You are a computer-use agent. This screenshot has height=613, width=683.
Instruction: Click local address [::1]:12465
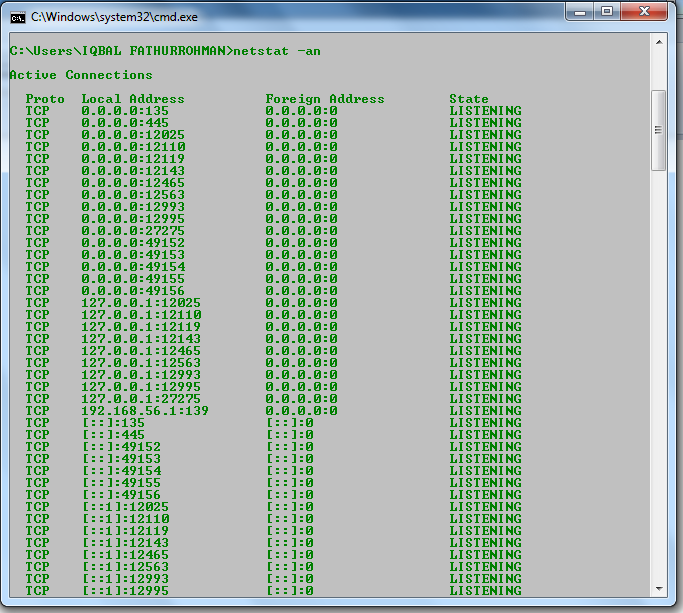[125, 555]
